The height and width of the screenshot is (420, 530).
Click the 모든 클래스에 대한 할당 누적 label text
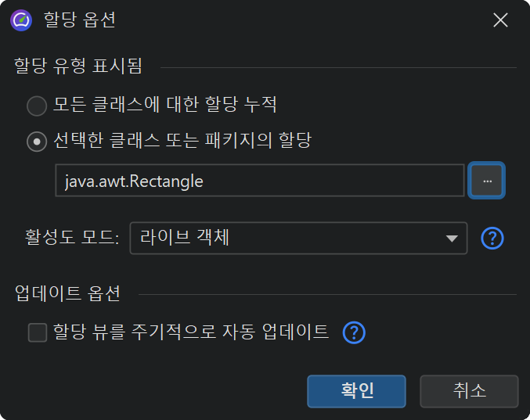(x=165, y=104)
